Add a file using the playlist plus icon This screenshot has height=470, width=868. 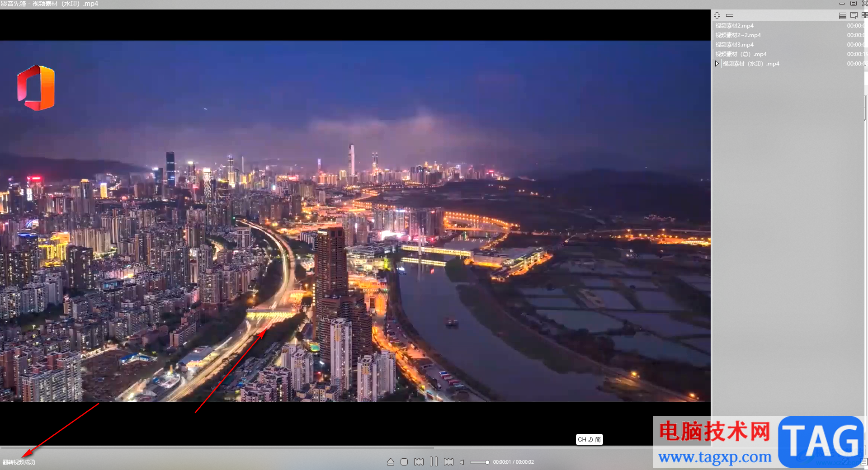click(717, 15)
